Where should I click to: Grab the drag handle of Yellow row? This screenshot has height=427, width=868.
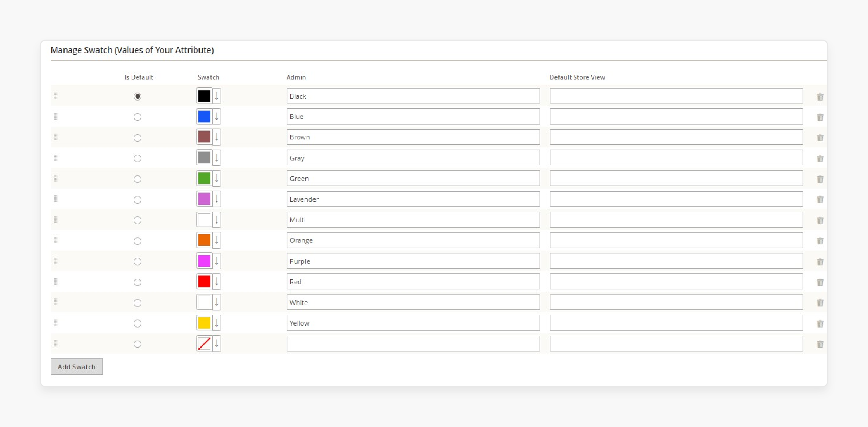coord(56,322)
